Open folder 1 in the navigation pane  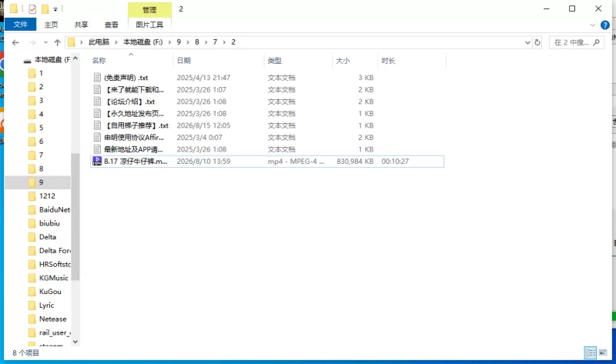tap(41, 73)
